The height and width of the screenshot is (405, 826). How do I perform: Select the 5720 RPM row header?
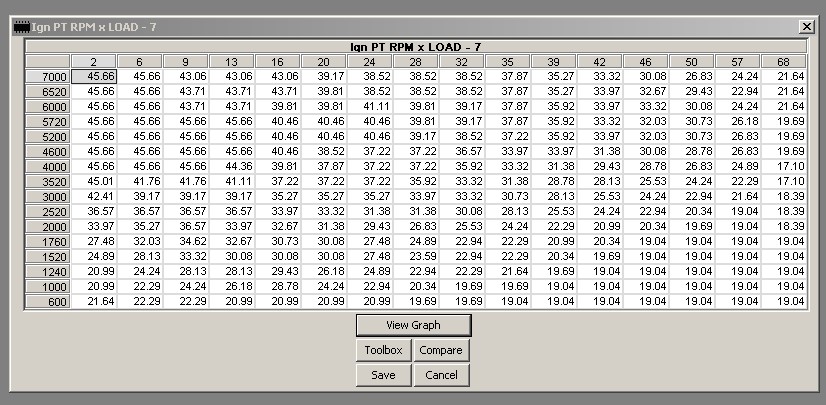point(47,122)
